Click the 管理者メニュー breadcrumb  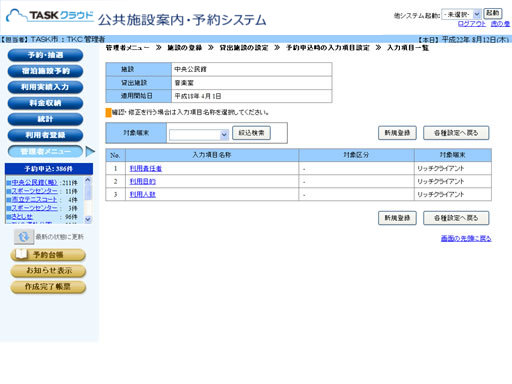click(128, 48)
